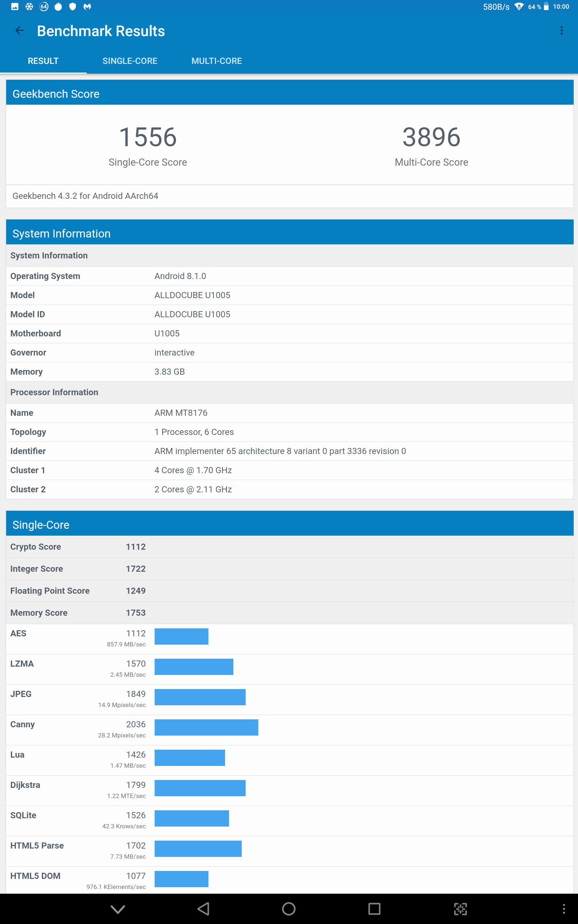The width and height of the screenshot is (578, 924).
Task: Tap the Memory Score 1753 row
Action: click(289, 613)
